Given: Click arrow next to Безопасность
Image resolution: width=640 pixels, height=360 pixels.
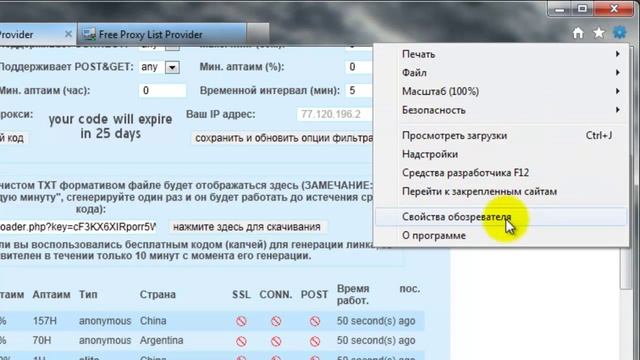Looking at the screenshot, I should pos(618,110).
